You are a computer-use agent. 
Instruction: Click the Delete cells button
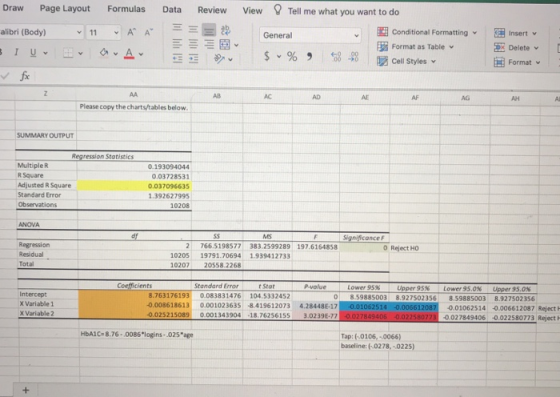pos(516,48)
